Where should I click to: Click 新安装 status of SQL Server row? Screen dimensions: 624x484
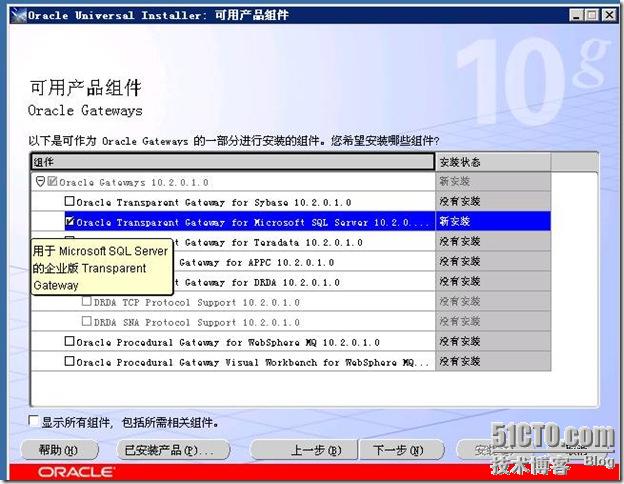tap(493, 221)
